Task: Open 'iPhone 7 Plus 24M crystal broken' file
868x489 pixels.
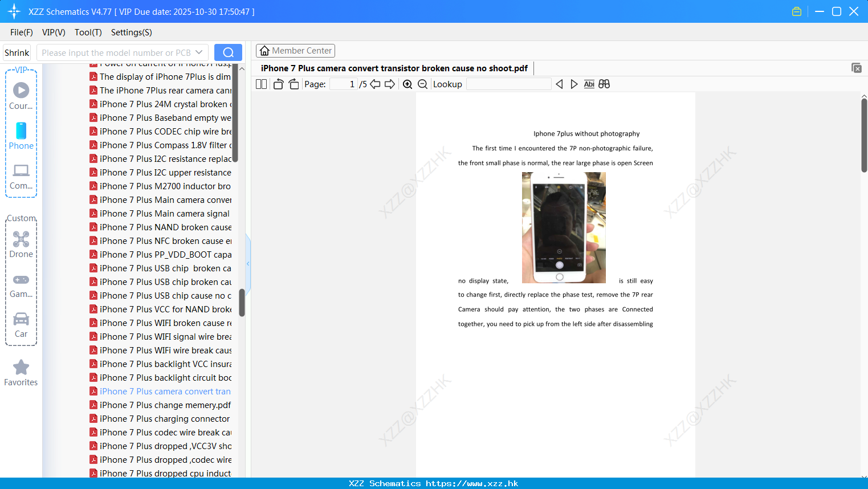Action: click(161, 104)
